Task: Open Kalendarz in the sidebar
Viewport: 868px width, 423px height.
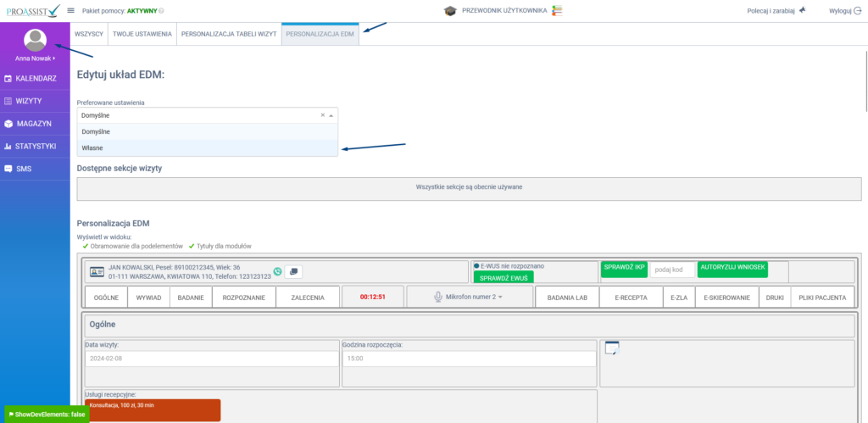Action: point(35,78)
